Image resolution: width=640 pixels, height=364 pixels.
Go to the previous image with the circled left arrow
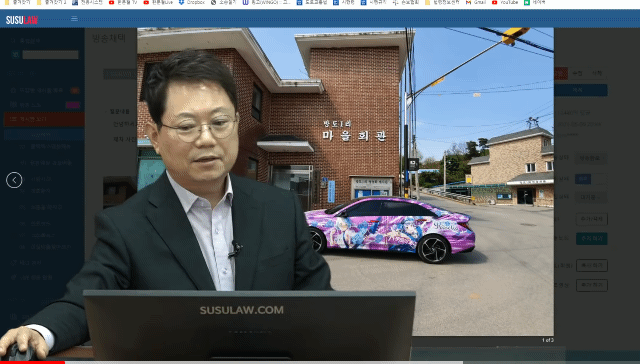[x=14, y=180]
